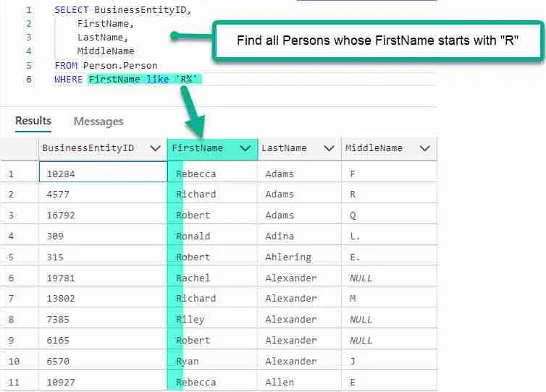Click cell with ID 309
The width and height of the screenshot is (546, 392).
pos(103,236)
